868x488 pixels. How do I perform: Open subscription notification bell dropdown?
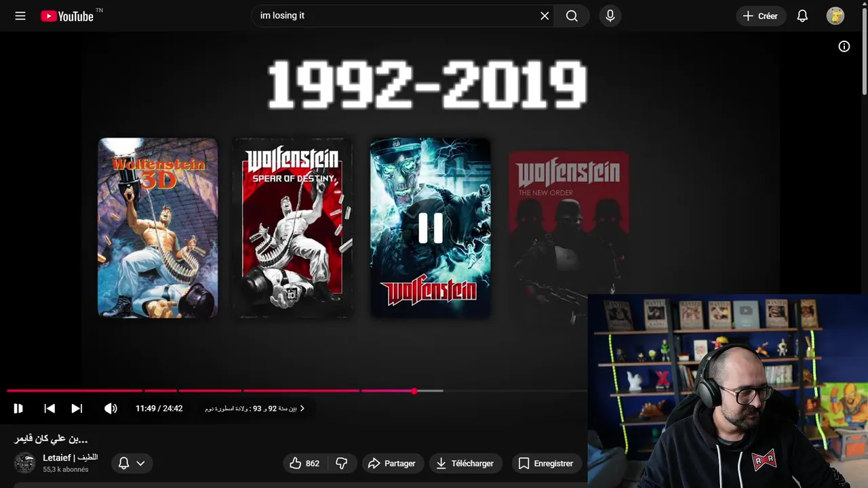[x=132, y=463]
